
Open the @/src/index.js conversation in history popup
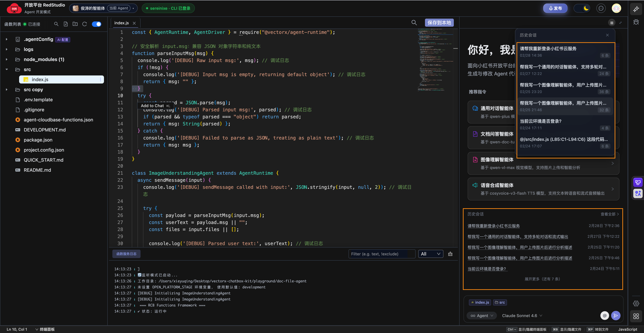[x=565, y=143]
